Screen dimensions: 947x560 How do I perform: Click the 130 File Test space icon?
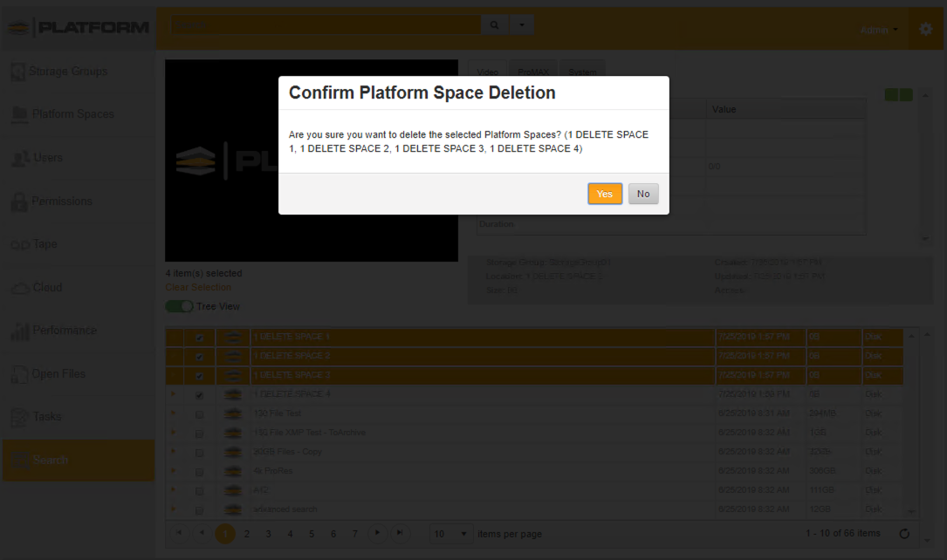[x=232, y=413]
